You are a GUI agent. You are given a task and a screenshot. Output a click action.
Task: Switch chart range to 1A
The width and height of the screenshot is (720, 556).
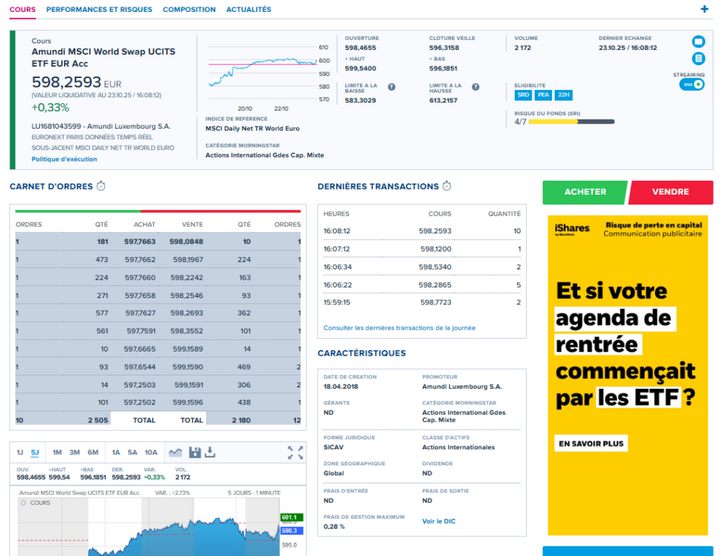pyautogui.click(x=116, y=453)
